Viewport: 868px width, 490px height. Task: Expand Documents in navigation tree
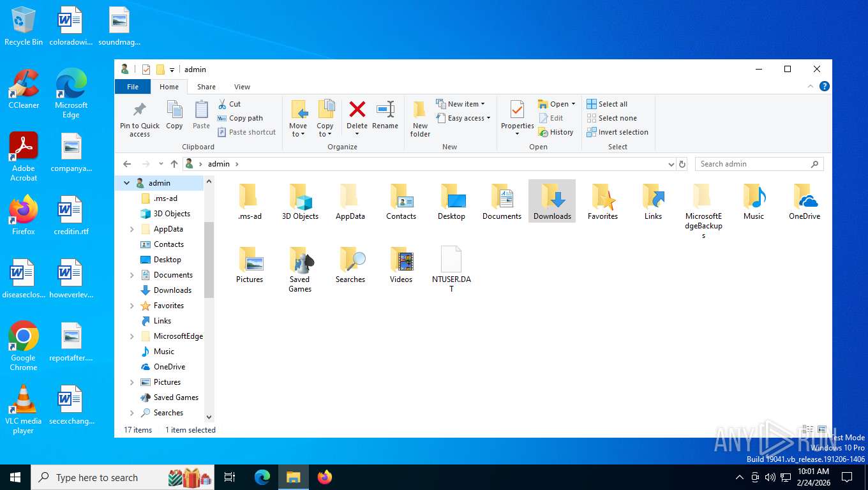tap(132, 275)
